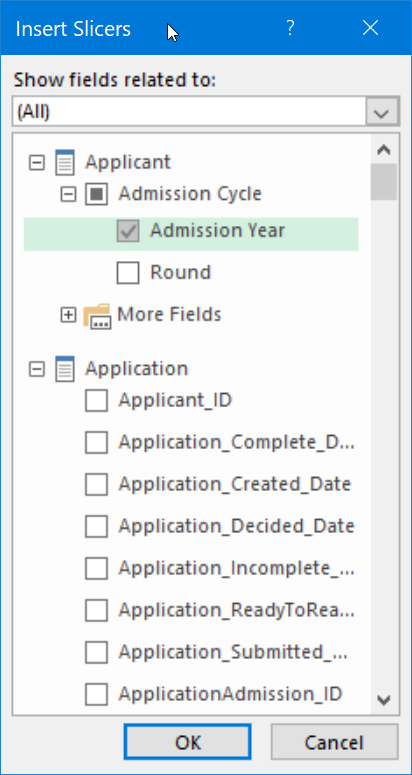Click the Cancel button
This screenshot has width=412, height=775.
(x=334, y=741)
